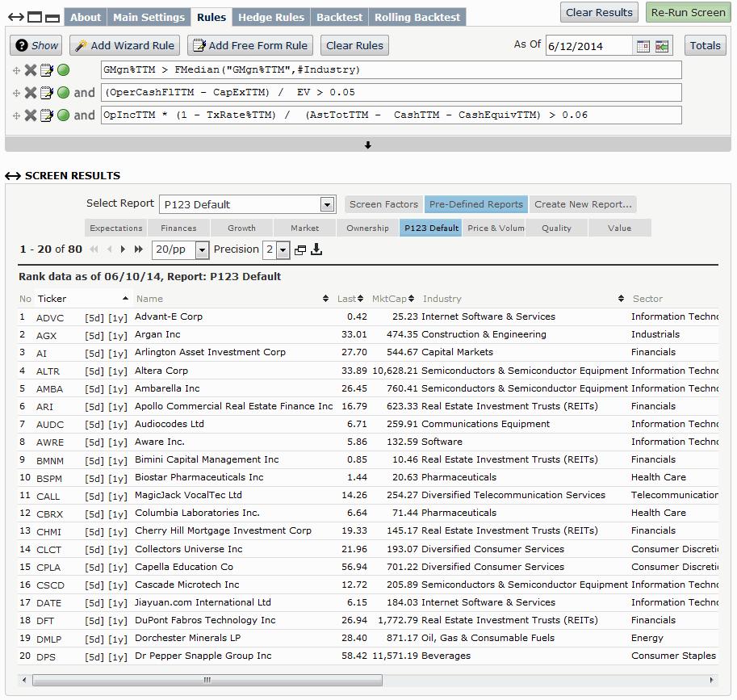The height and width of the screenshot is (700, 737).
Task: Open results in new window icon
Action: click(x=299, y=250)
